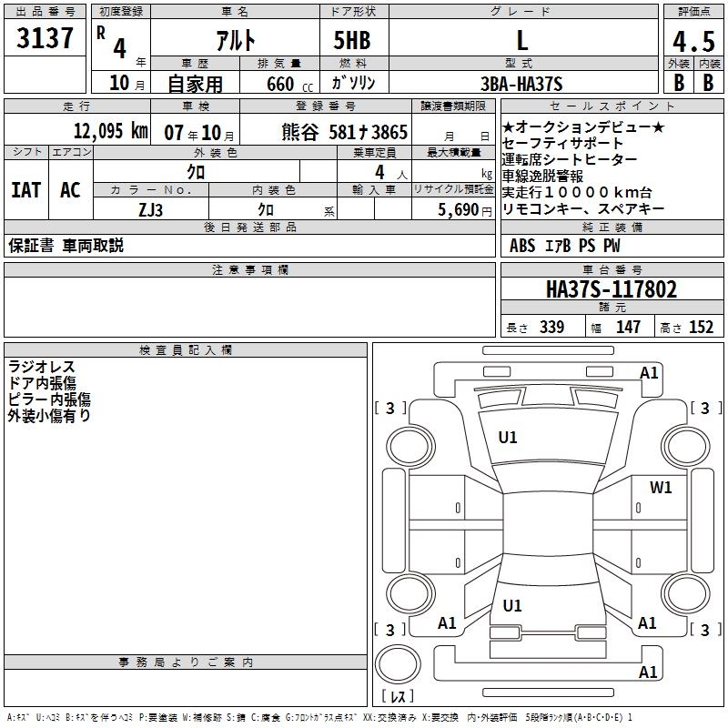Click 保証書 車両取説 in later-shipped parts
728x728 pixels.
point(66,245)
